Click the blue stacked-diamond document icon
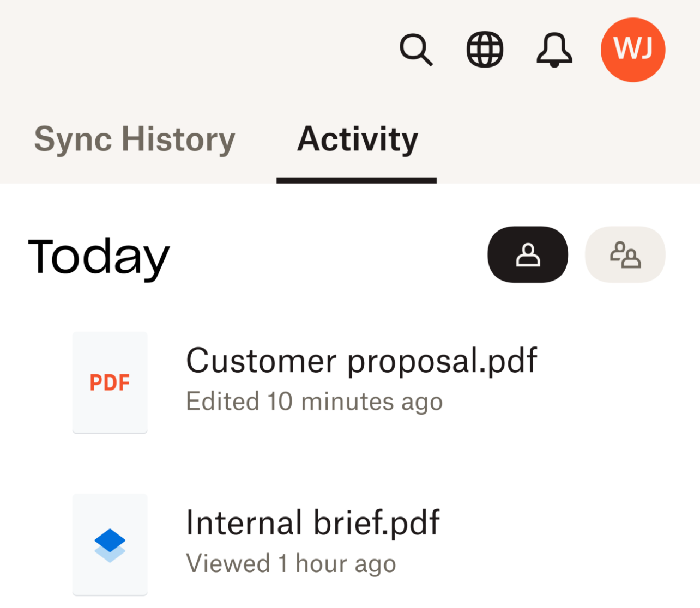Viewport: 700px width, 608px height. pos(110,545)
